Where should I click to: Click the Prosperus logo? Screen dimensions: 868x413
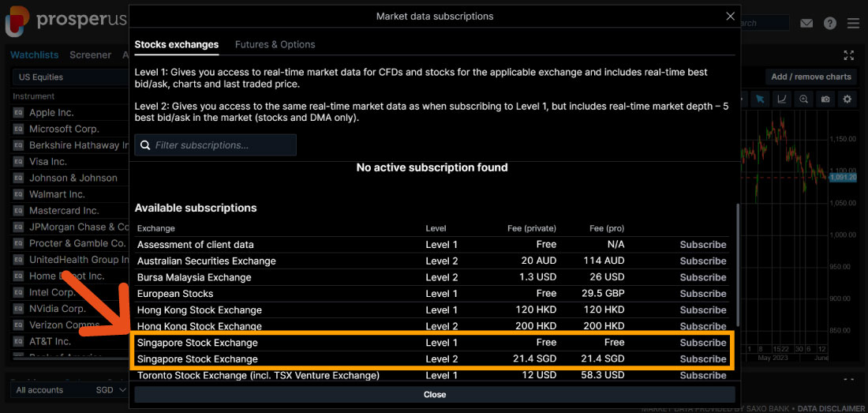(x=65, y=21)
